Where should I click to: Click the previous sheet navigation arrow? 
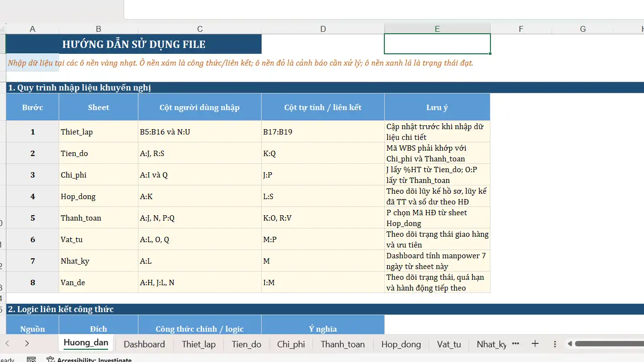(x=7, y=344)
